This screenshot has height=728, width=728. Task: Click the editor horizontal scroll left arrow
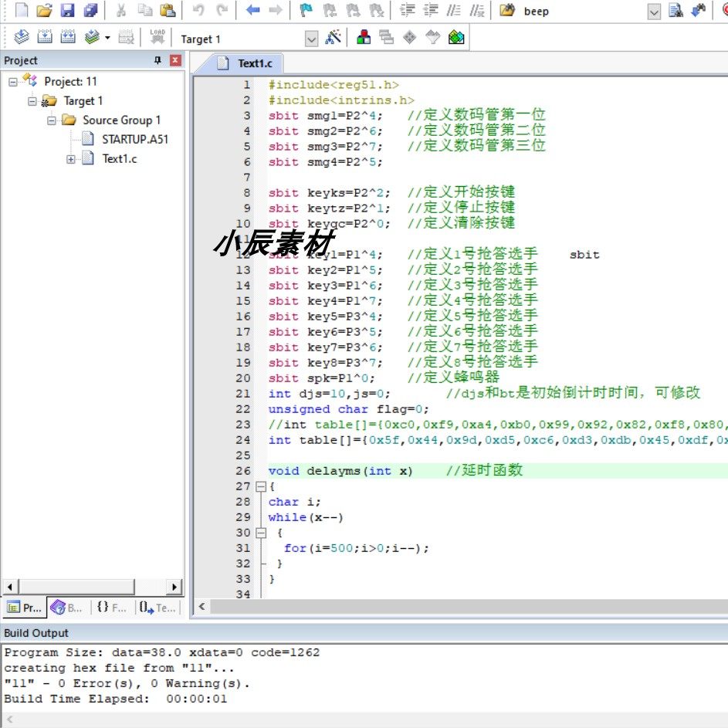coord(201,606)
